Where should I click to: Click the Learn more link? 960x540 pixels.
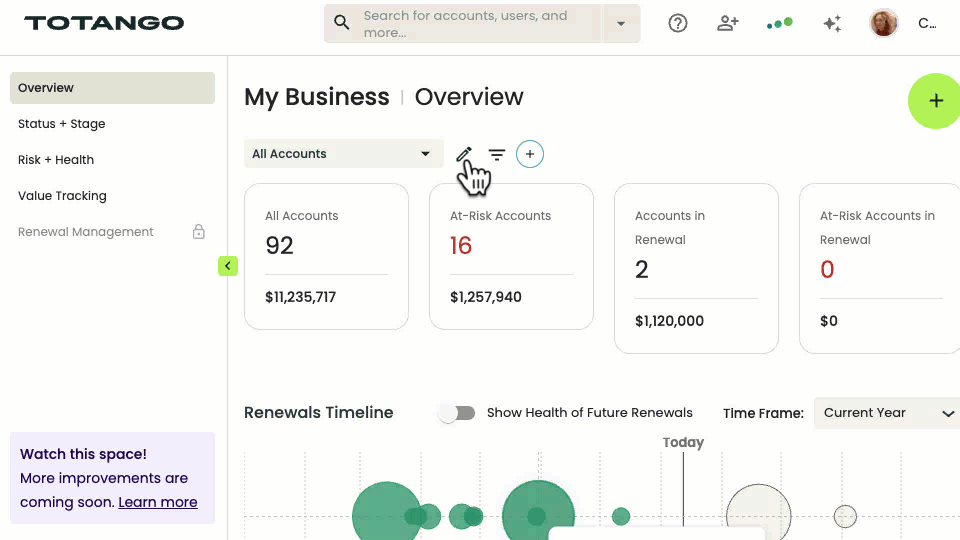pos(158,502)
